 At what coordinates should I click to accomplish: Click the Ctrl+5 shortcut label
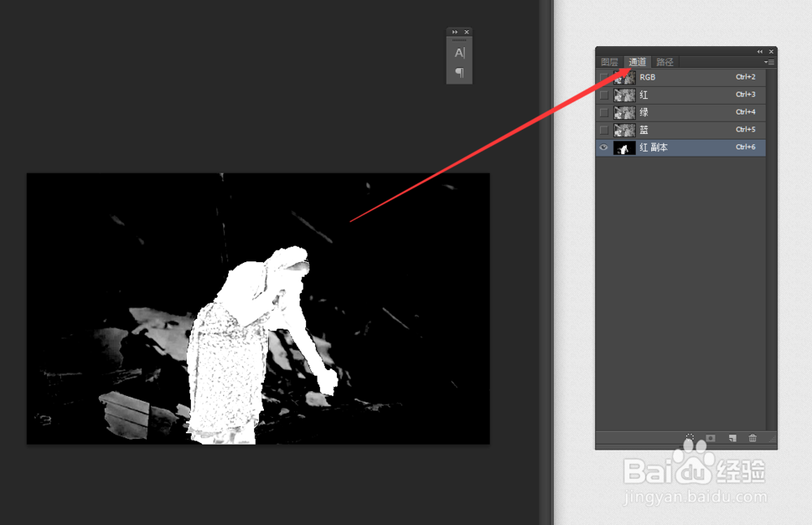pyautogui.click(x=745, y=130)
